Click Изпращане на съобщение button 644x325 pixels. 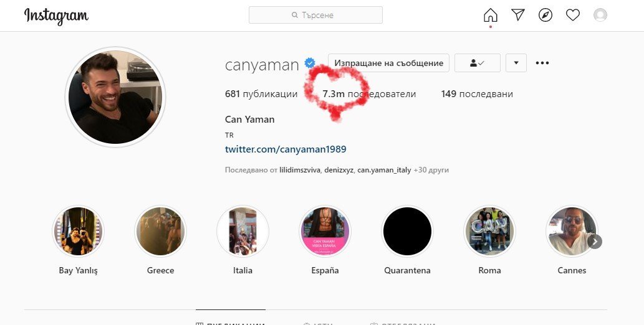click(388, 63)
